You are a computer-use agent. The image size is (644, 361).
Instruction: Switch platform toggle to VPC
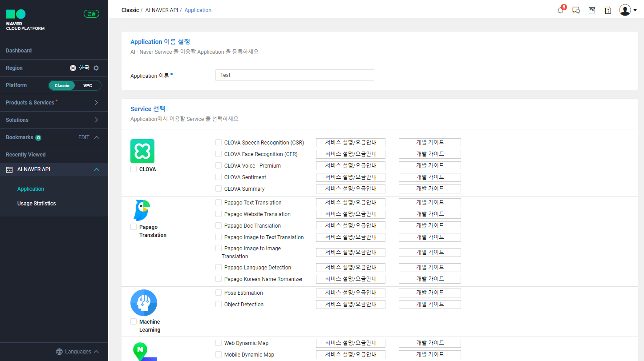pyautogui.click(x=88, y=85)
